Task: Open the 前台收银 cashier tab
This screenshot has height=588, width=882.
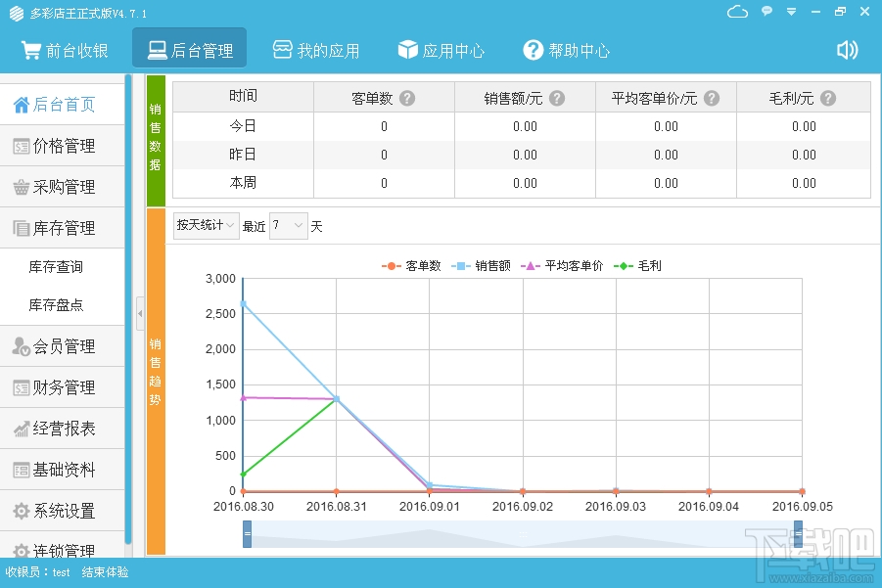Action: point(65,51)
